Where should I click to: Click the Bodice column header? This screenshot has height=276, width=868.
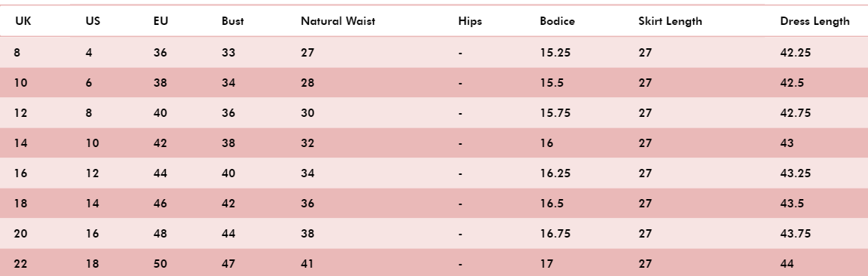[558, 21]
